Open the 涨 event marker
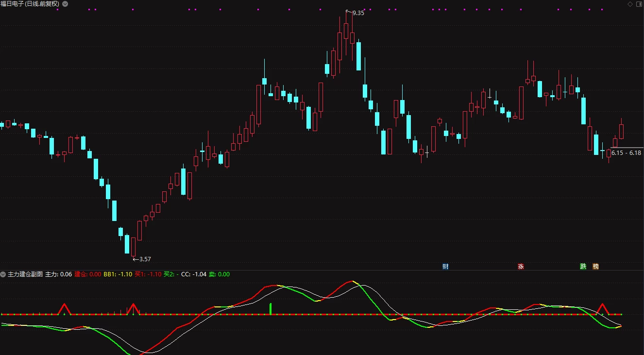Screen dimensions: 644x355 pos(521,267)
